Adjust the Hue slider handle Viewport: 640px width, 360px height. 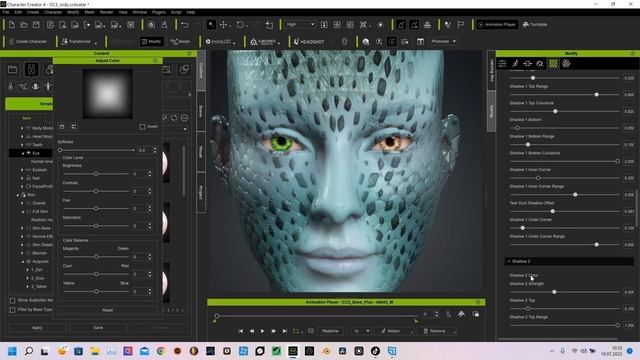(x=96, y=209)
